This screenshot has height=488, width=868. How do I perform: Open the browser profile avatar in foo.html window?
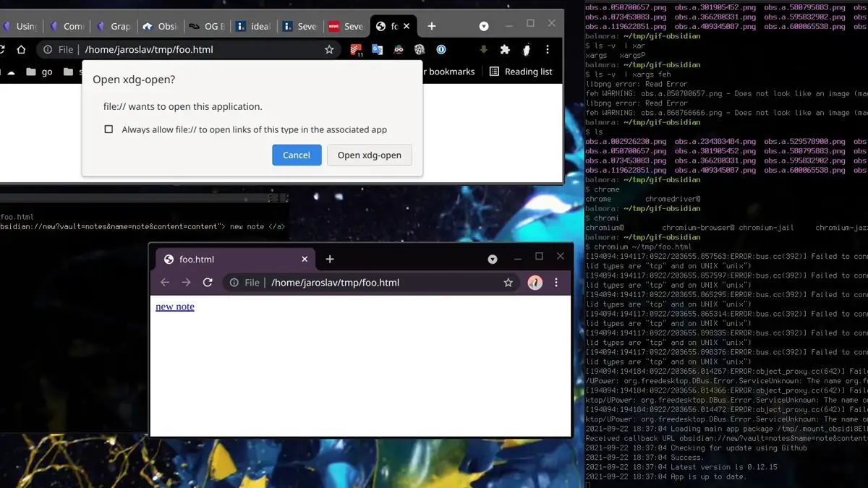pyautogui.click(x=535, y=283)
